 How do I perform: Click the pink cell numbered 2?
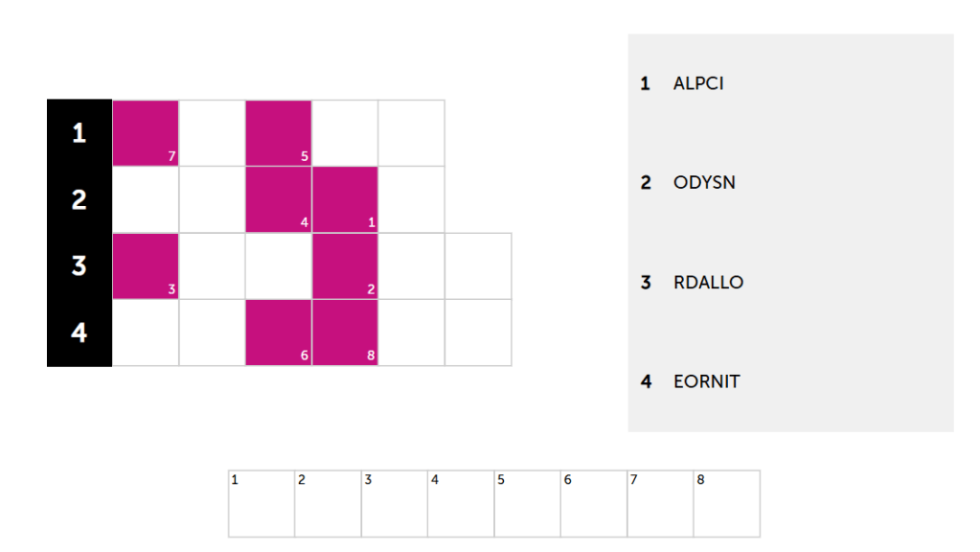tap(345, 265)
